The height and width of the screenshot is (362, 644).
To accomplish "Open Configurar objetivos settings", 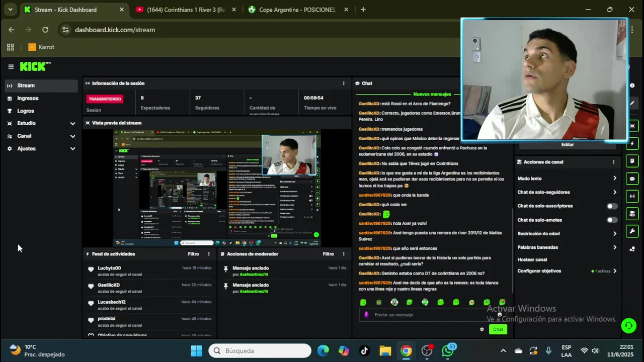I will pyautogui.click(x=567, y=271).
